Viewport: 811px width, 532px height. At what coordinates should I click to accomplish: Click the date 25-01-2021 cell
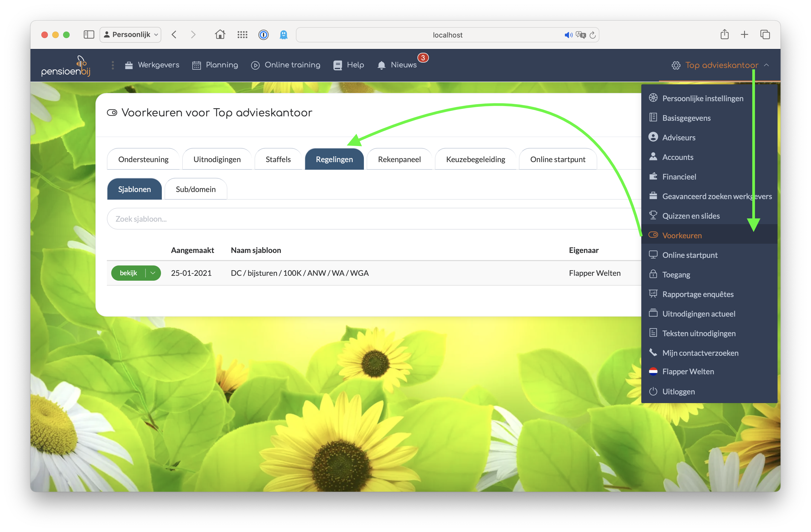point(191,273)
